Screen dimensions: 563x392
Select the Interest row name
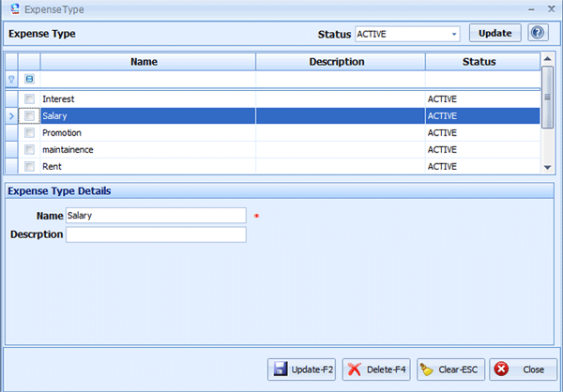coord(58,99)
